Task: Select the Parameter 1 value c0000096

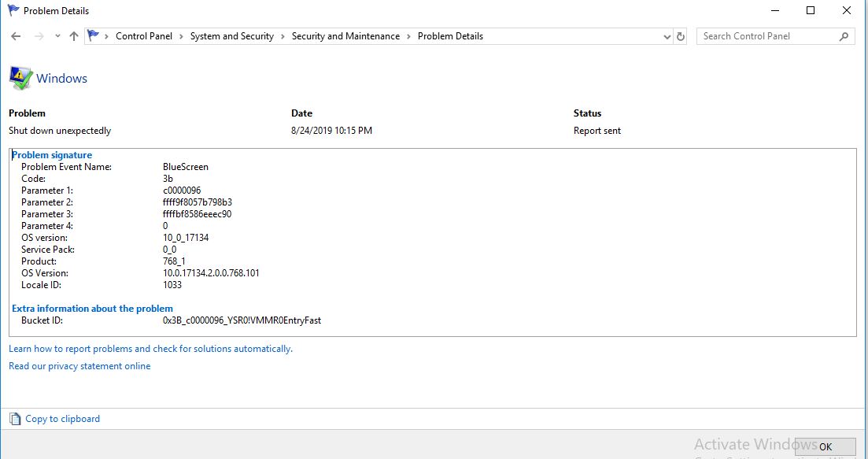Action: pyautogui.click(x=182, y=191)
